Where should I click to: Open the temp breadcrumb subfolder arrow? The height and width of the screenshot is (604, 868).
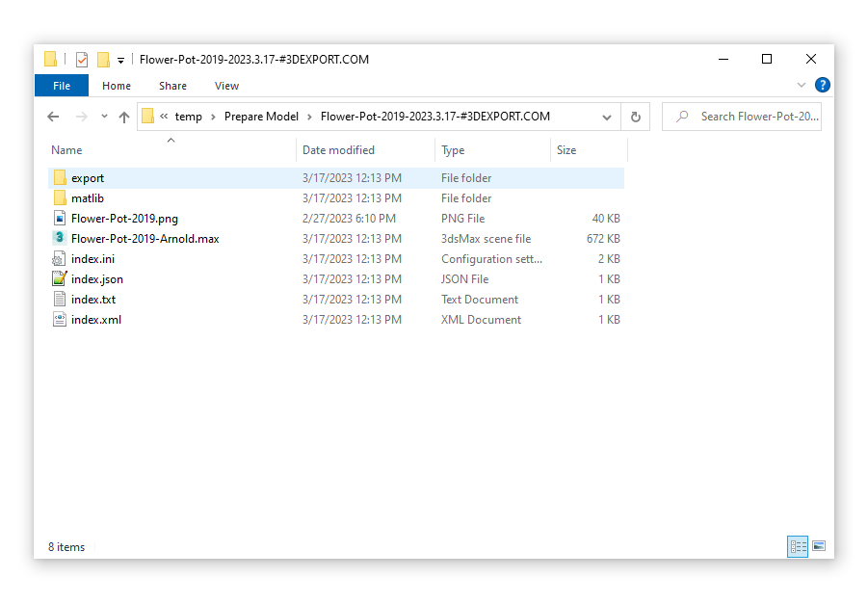213,117
